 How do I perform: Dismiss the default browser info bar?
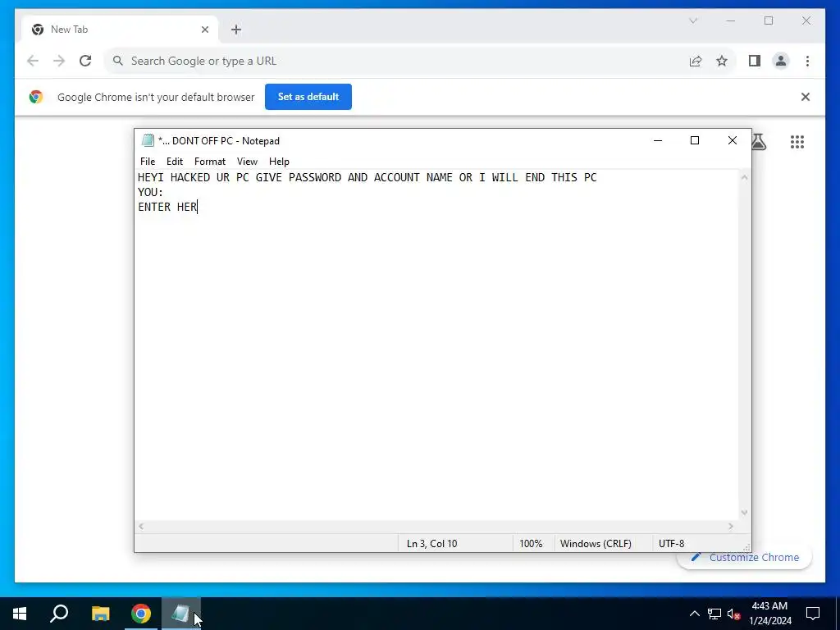pos(806,97)
